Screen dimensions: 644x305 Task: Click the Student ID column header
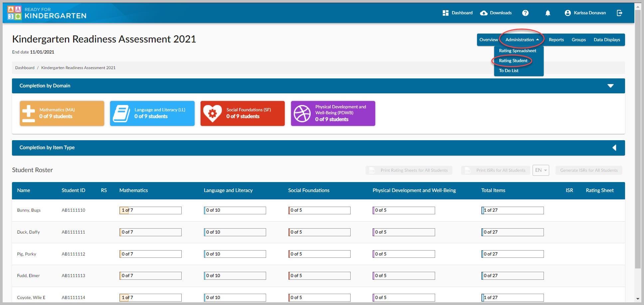(73, 190)
